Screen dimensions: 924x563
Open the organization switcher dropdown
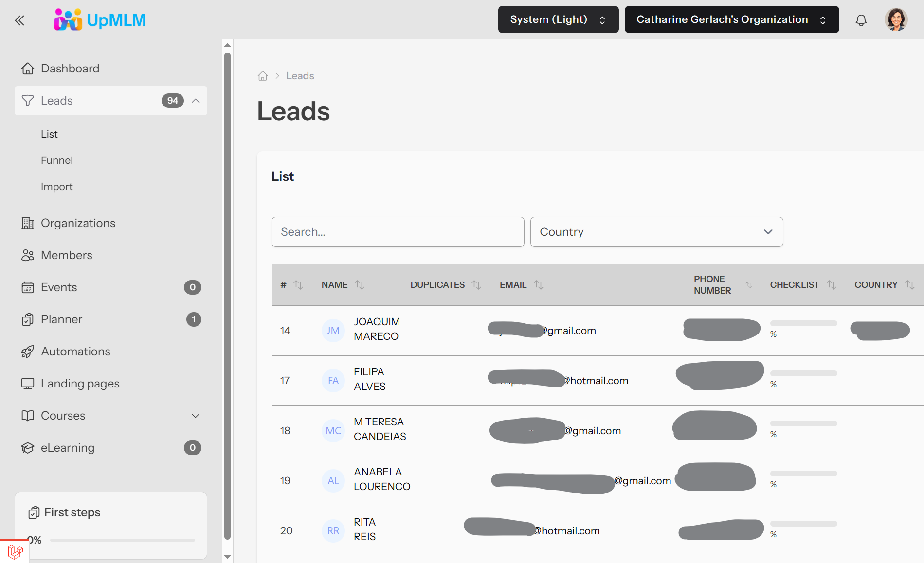(x=731, y=20)
